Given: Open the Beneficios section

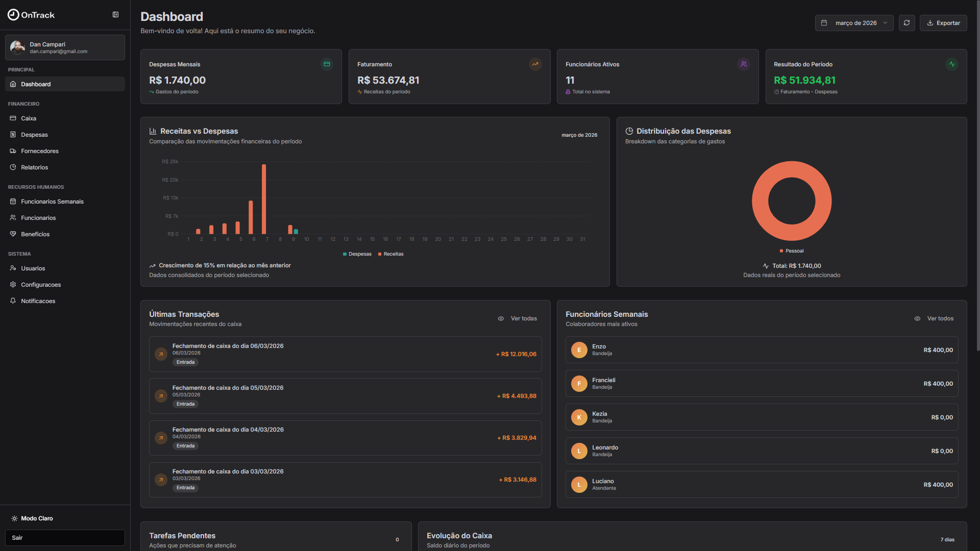Looking at the screenshot, I should click(x=35, y=234).
